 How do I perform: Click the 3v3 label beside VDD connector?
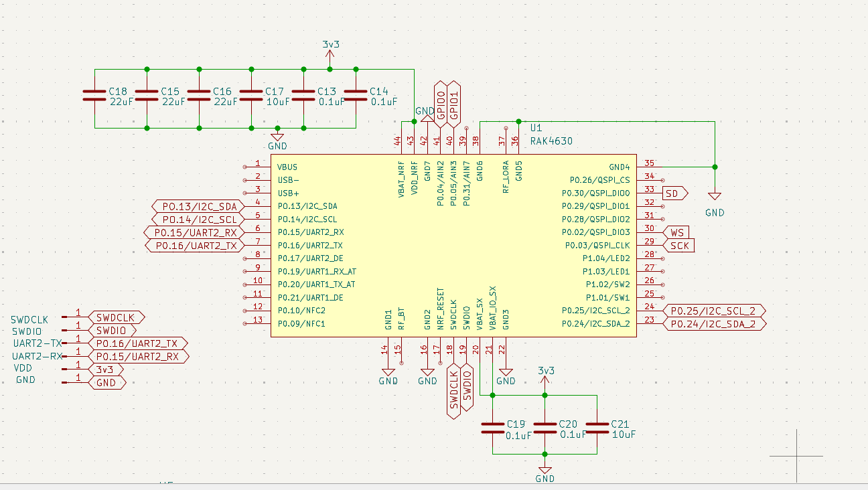click(106, 370)
